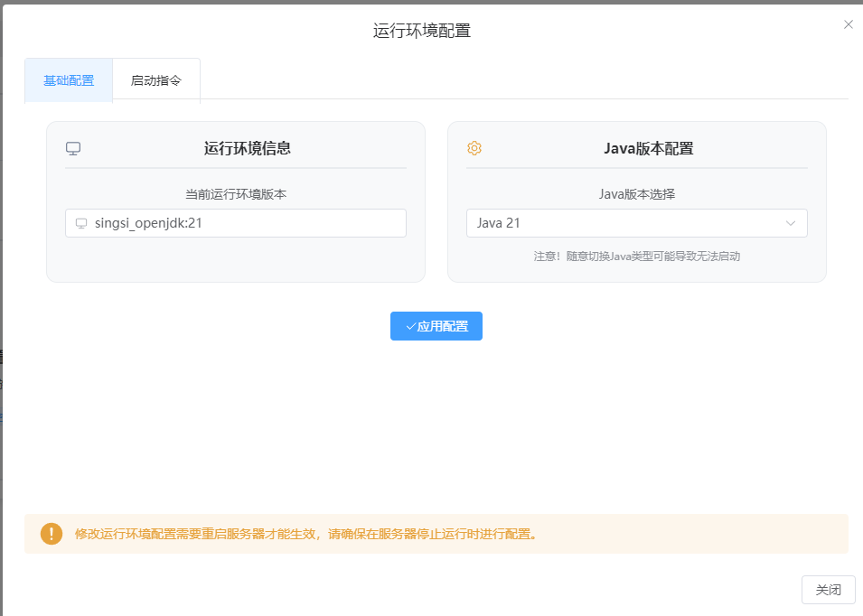Focus the singsi_openjdk:21 environment version field
The image size is (863, 616).
244,223
